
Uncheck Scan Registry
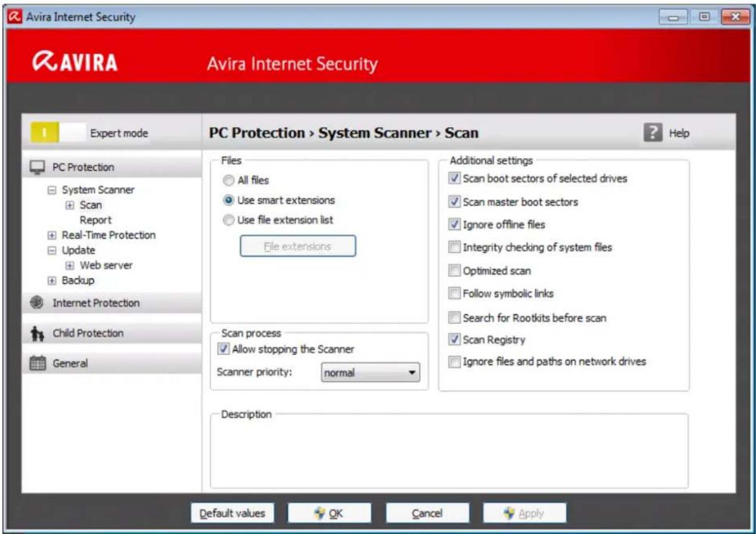[x=454, y=339]
